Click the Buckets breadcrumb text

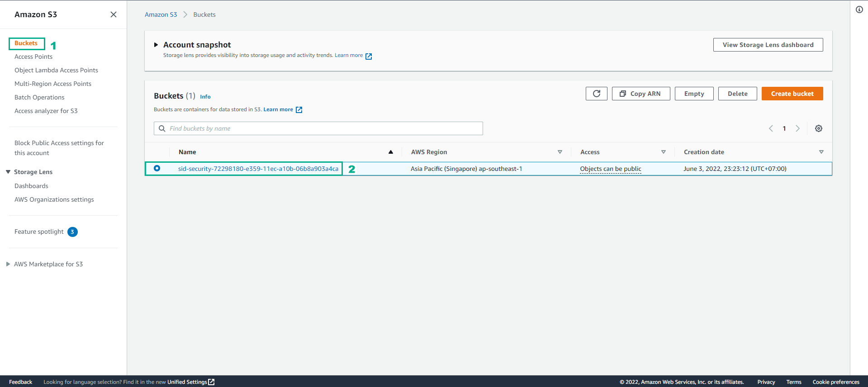[204, 14]
